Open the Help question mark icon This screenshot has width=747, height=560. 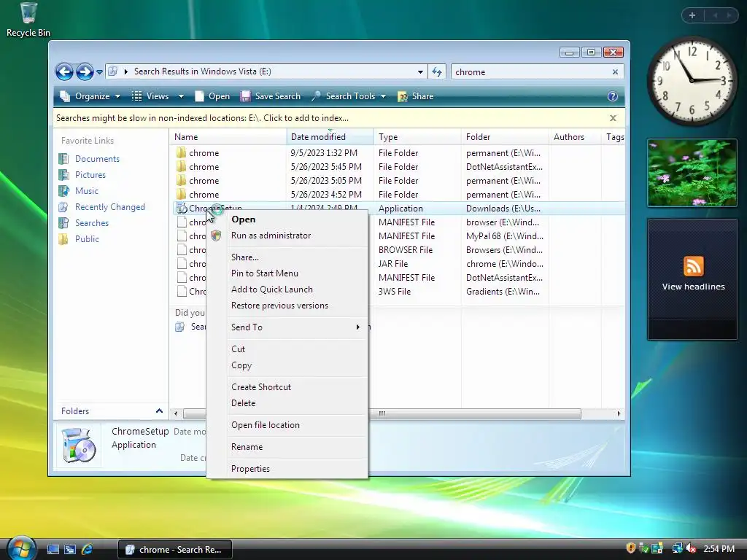tap(613, 96)
